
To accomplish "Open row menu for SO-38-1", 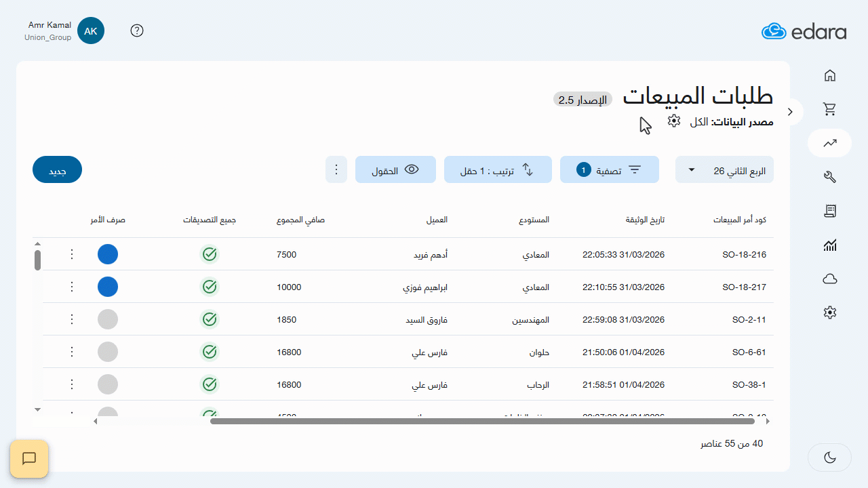I will [72, 384].
